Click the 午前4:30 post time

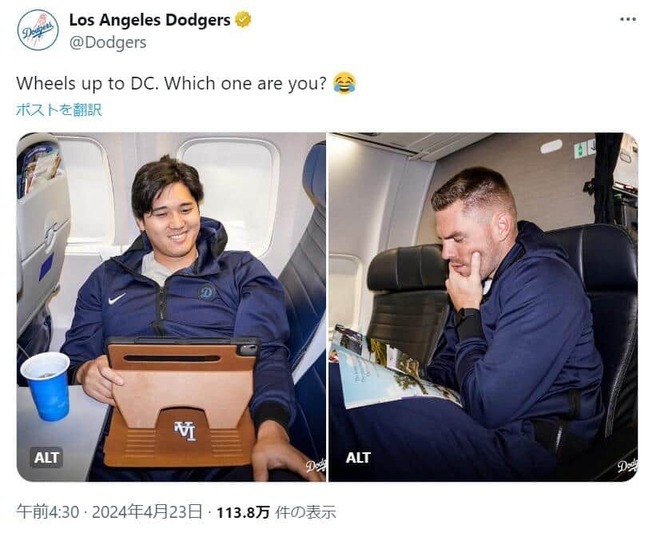click(48, 512)
